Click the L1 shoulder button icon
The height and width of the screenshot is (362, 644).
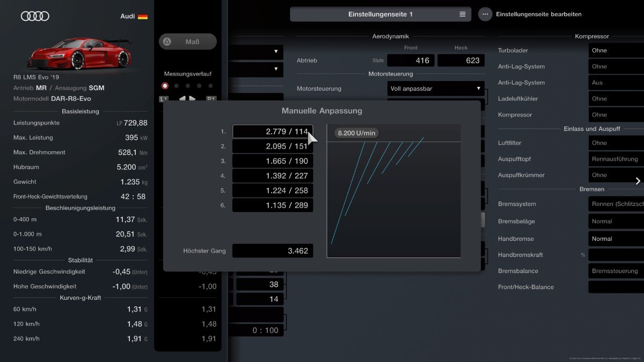coord(164,99)
